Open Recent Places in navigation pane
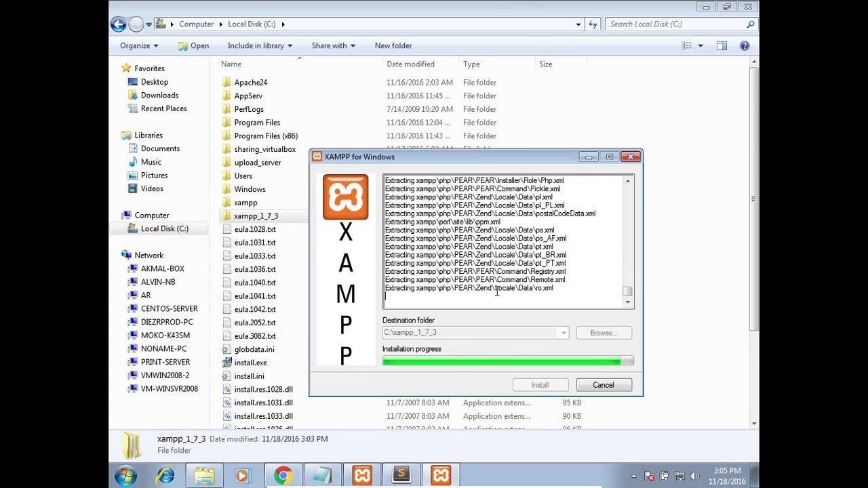Viewport: 868px width, 488px height. pos(163,108)
